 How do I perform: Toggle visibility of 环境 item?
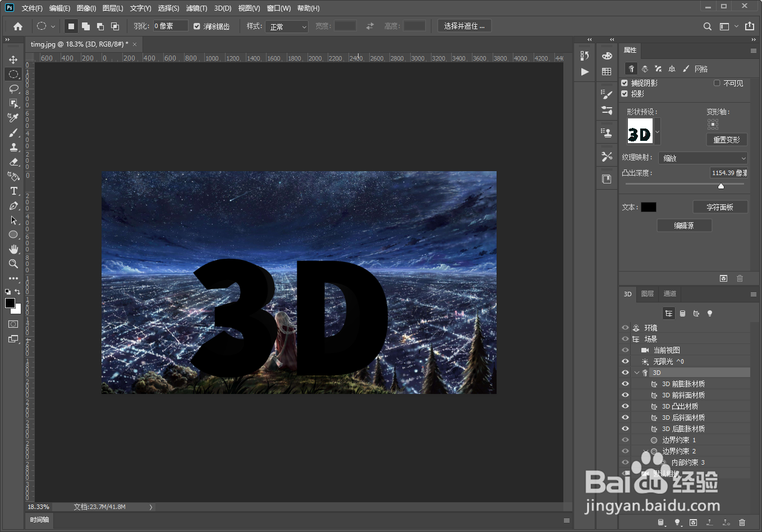(x=625, y=328)
